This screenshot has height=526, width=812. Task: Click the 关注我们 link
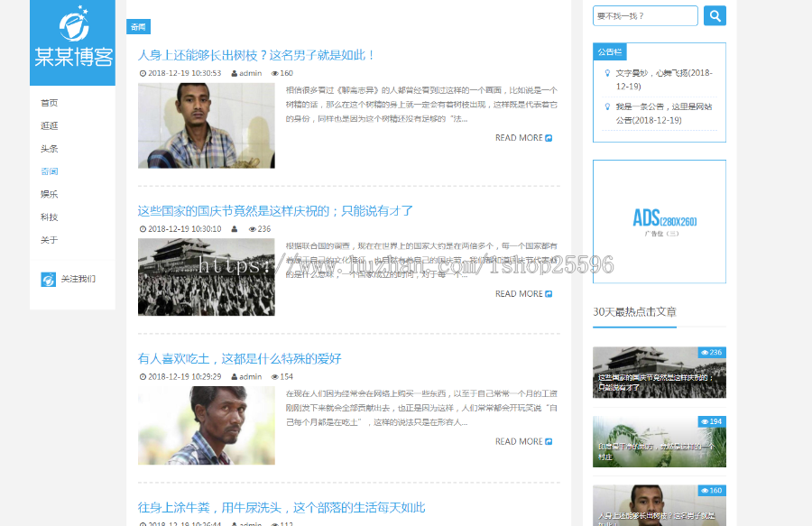(78, 279)
